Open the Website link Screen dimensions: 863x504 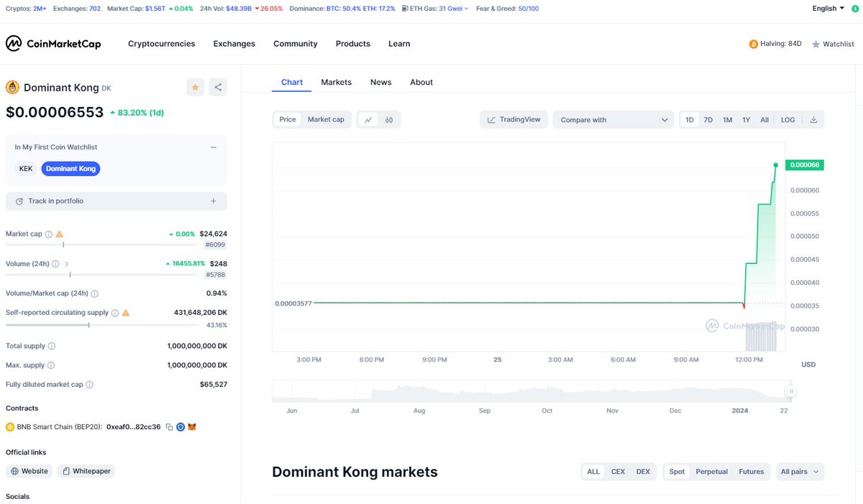[x=30, y=471]
